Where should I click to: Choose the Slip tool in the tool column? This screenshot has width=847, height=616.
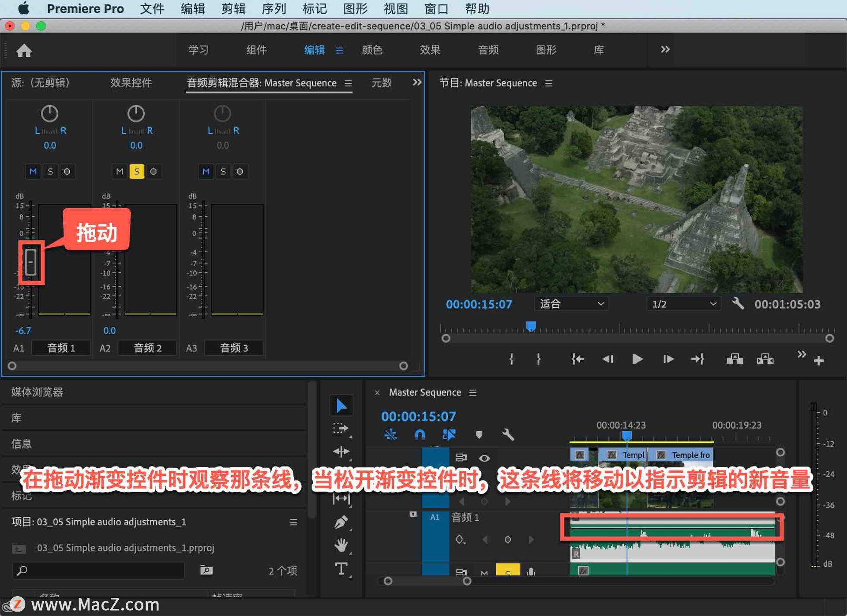[x=341, y=499]
